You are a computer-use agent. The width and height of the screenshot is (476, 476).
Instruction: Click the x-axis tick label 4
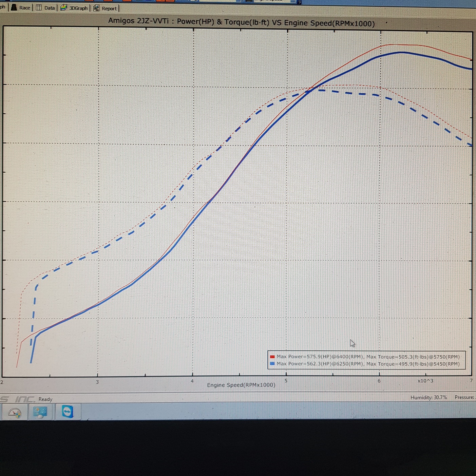[x=192, y=381]
